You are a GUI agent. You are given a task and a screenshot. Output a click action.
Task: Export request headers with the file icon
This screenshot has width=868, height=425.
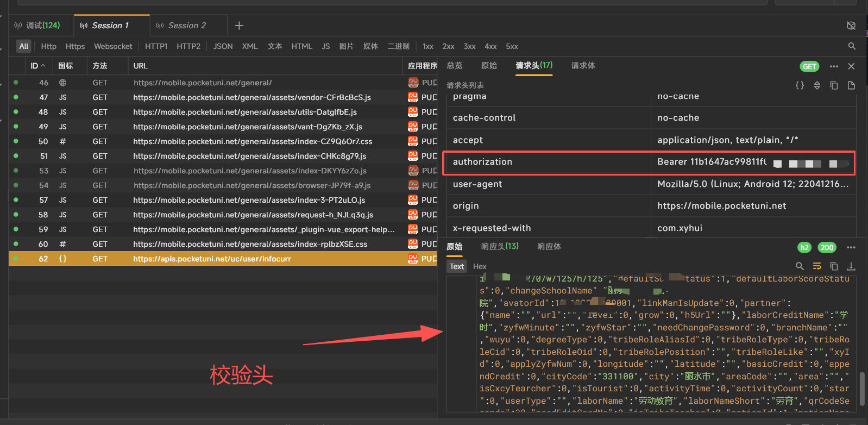[x=851, y=85]
